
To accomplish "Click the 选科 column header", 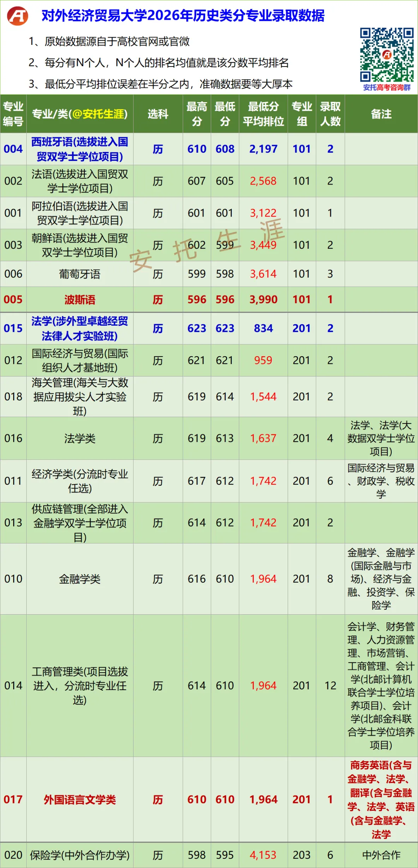I will (x=158, y=114).
